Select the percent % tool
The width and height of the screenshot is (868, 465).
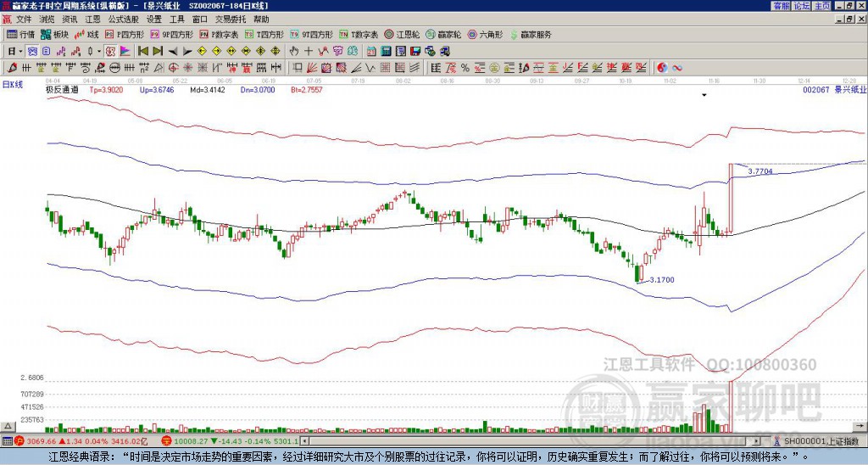(465, 68)
